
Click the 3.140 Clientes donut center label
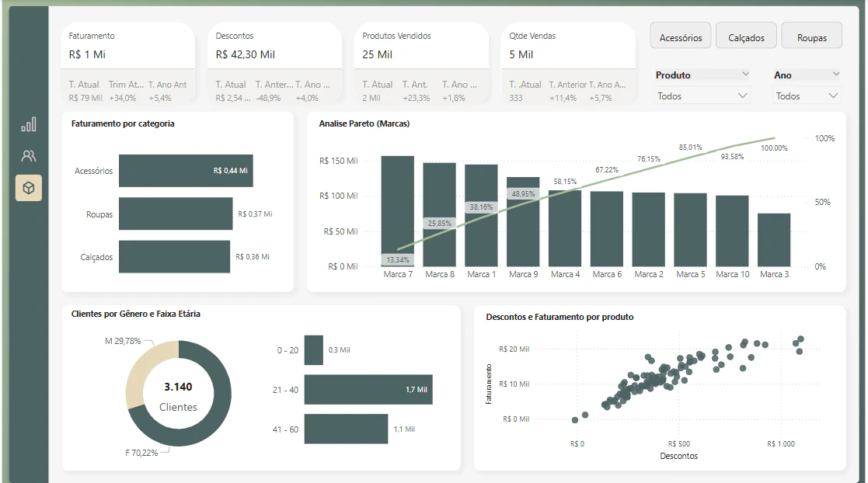click(178, 397)
